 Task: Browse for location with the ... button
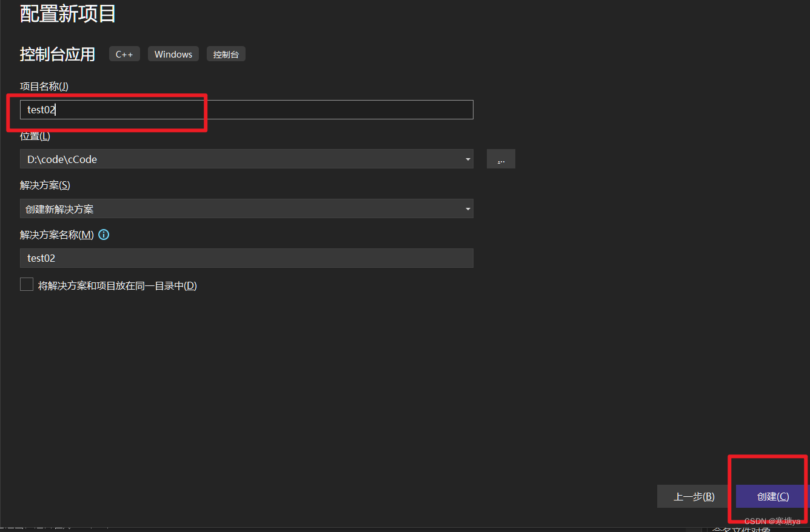(501, 159)
